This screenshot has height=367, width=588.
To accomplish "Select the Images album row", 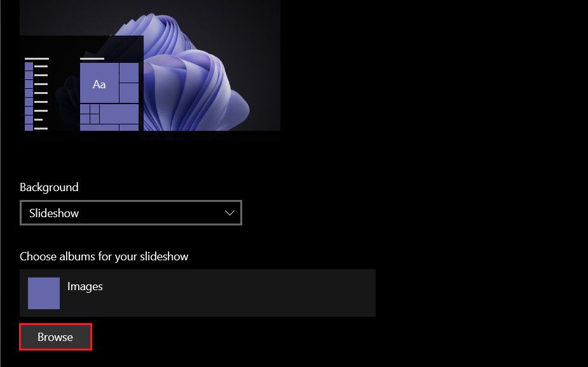I will coord(198,293).
